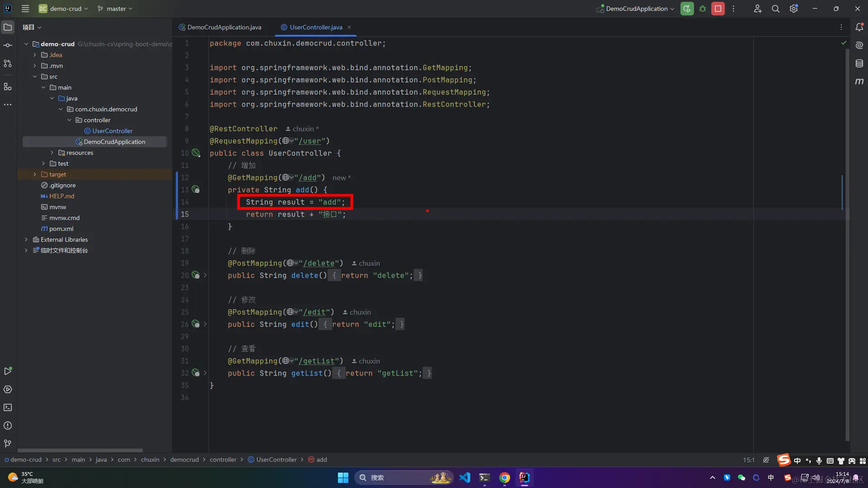This screenshot has width=868, height=488.
Task: Switch to DemoCrudApplication.java tab
Action: pyautogui.click(x=220, y=27)
